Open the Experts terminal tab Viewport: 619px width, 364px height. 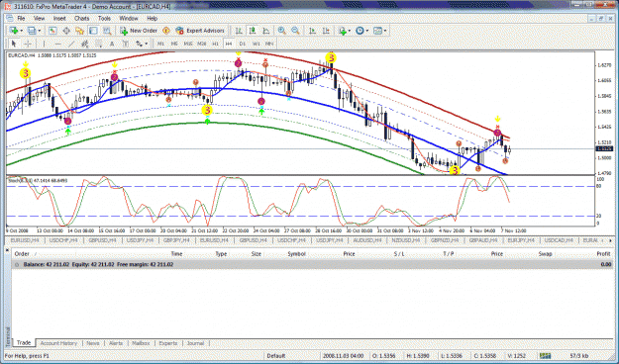tap(168, 343)
